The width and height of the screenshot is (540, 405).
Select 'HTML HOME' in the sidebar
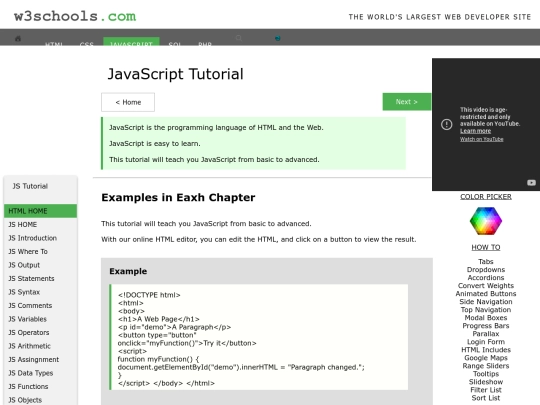[41, 211]
